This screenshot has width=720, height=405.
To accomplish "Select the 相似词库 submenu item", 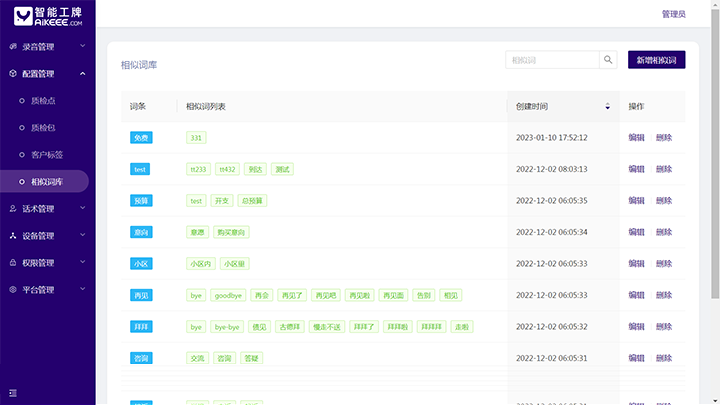I will tap(47, 182).
